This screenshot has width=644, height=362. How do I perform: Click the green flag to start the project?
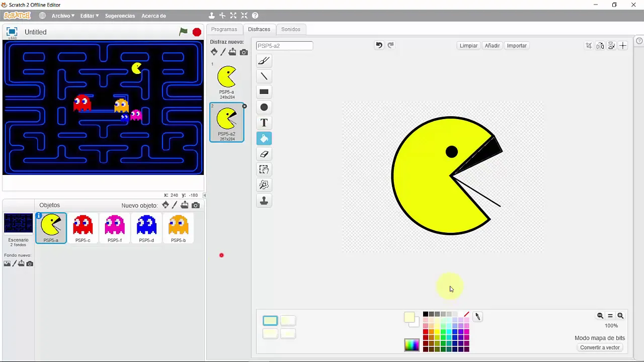pos(183,32)
